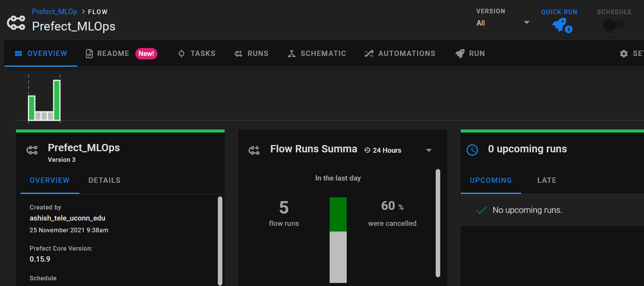Open the Runs tab
Image resolution: width=644 pixels, height=286 pixels.
251,53
